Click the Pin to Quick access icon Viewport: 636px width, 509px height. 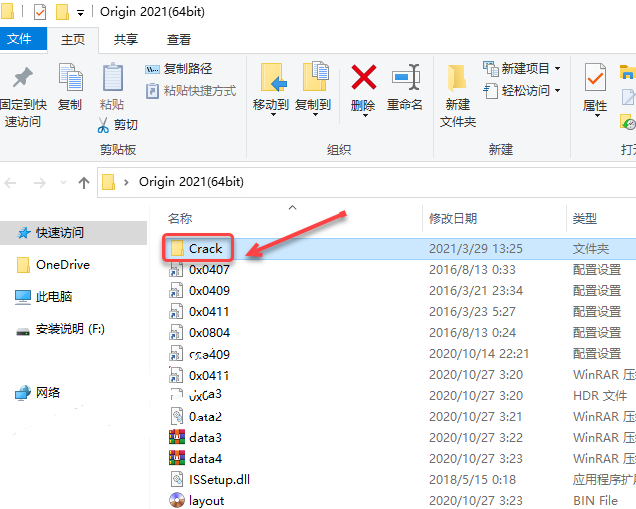pos(23,77)
